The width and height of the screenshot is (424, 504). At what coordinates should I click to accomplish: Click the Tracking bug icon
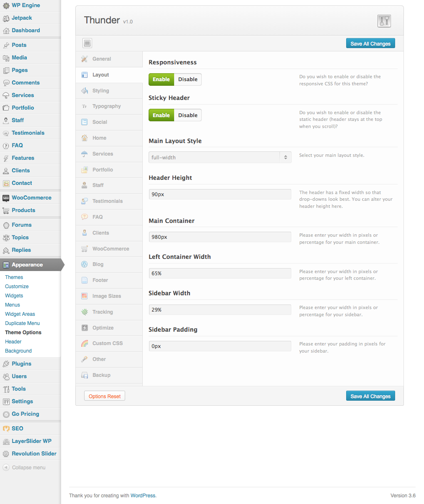(85, 312)
